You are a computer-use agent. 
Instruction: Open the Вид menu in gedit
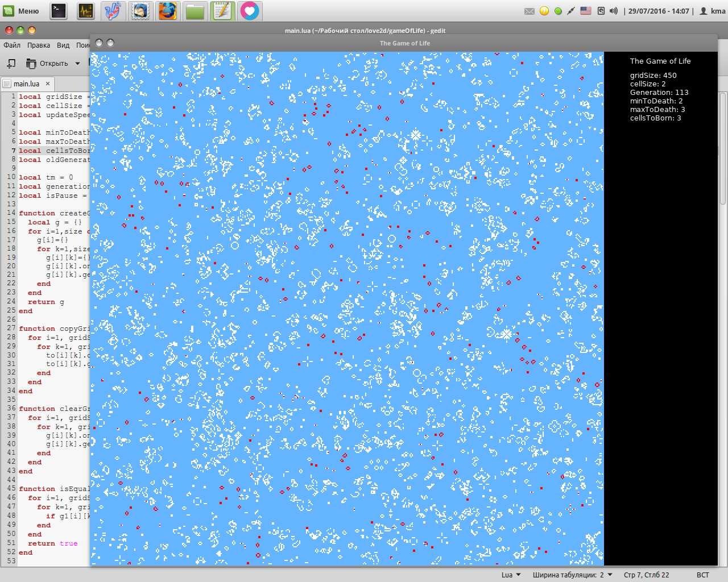coord(63,45)
